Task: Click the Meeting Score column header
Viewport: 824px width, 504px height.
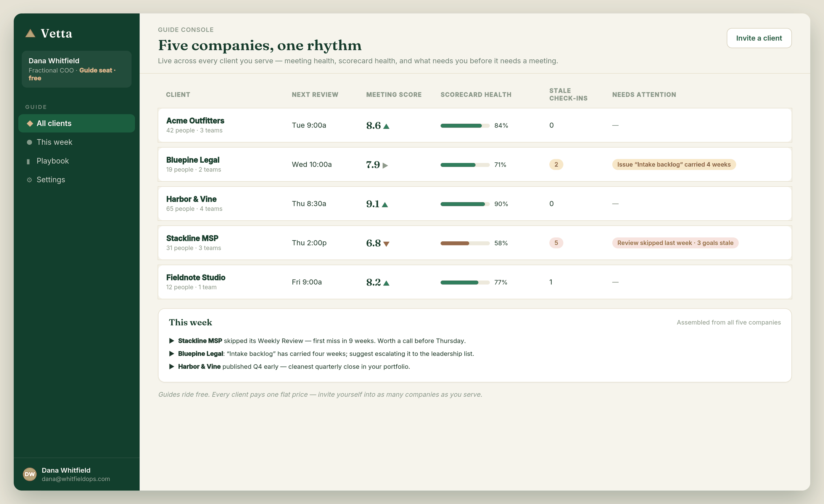Action: click(394, 95)
